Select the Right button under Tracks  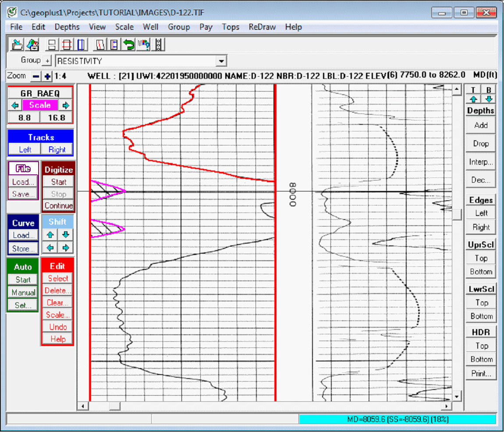(x=57, y=149)
